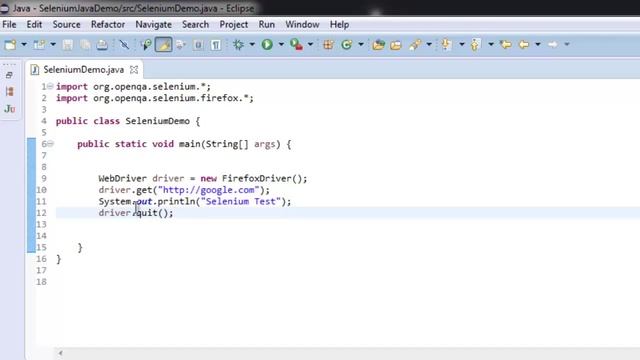The image size is (640, 360).
Task: Open the Source menu
Action: click(x=67, y=24)
